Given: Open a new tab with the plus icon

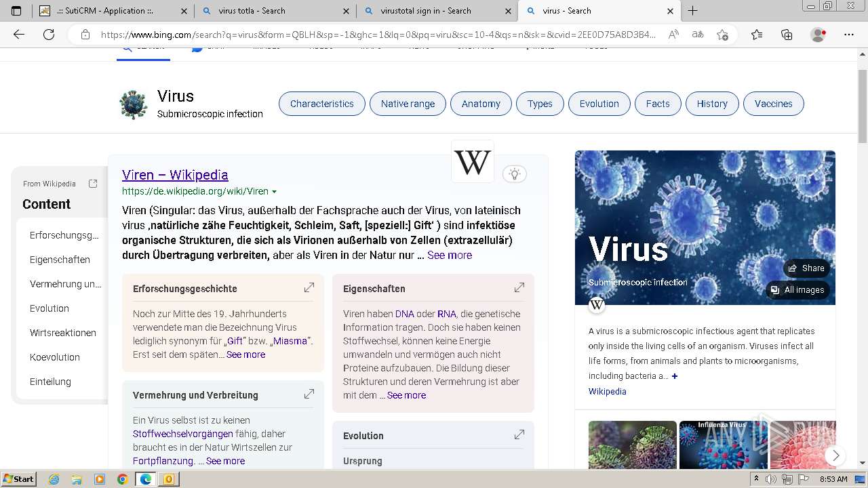Looking at the screenshot, I should 692,11.
